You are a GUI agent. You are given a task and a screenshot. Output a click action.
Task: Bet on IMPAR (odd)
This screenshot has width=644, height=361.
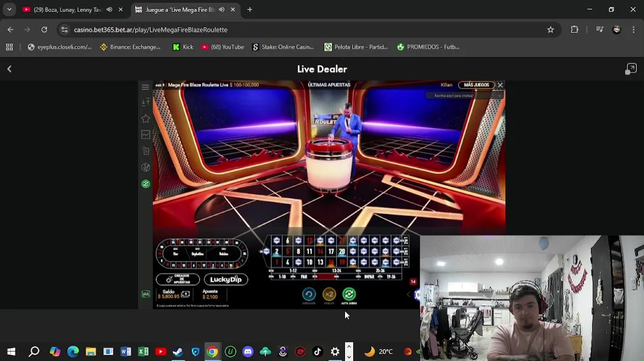[369, 276]
